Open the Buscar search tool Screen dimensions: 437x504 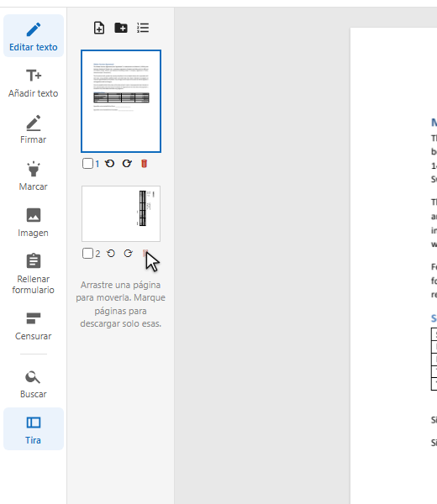(34, 384)
